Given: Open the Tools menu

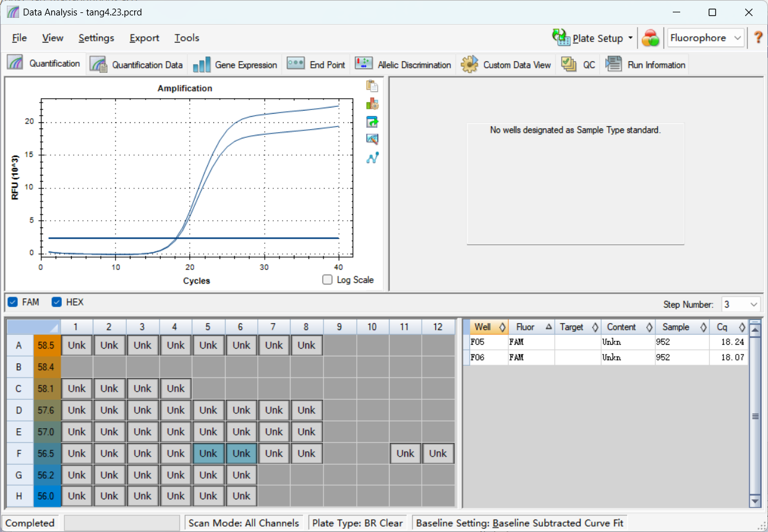Looking at the screenshot, I should 187,38.
